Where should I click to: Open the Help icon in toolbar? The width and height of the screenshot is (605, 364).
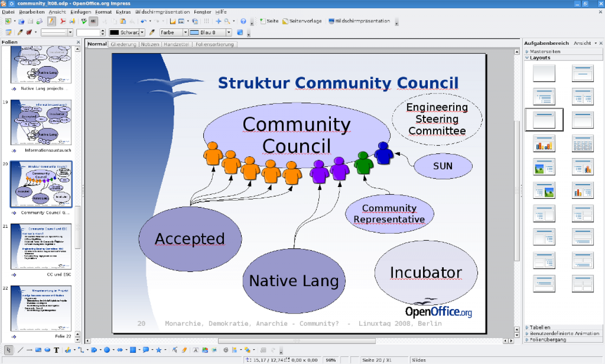click(x=243, y=21)
